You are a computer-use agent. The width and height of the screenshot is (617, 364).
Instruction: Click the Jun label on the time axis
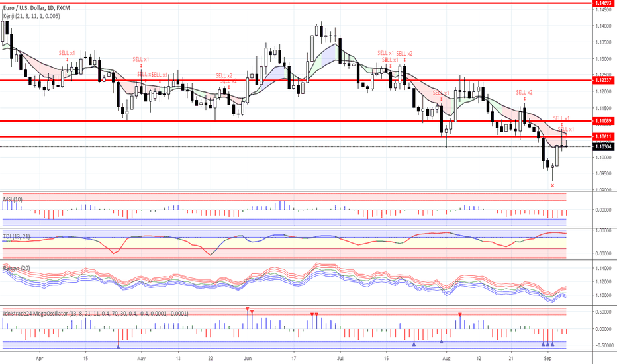point(248,359)
